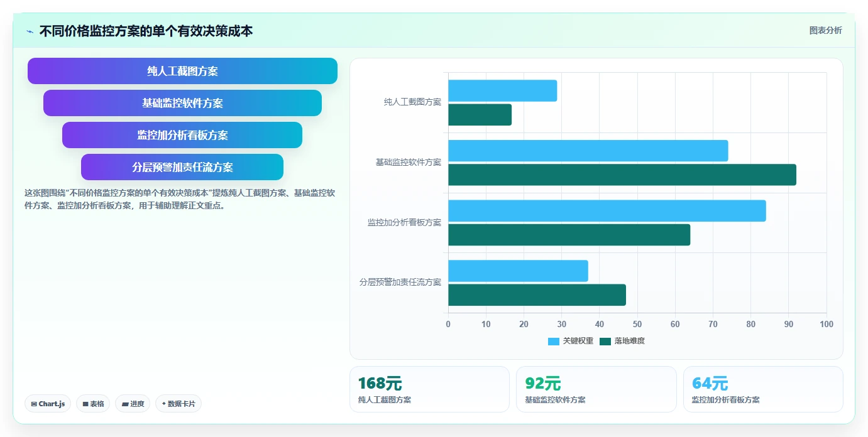This screenshot has width=868, height=437.
Task: Click the dark-green 落地难度 legend swatch
Action: [605, 341]
